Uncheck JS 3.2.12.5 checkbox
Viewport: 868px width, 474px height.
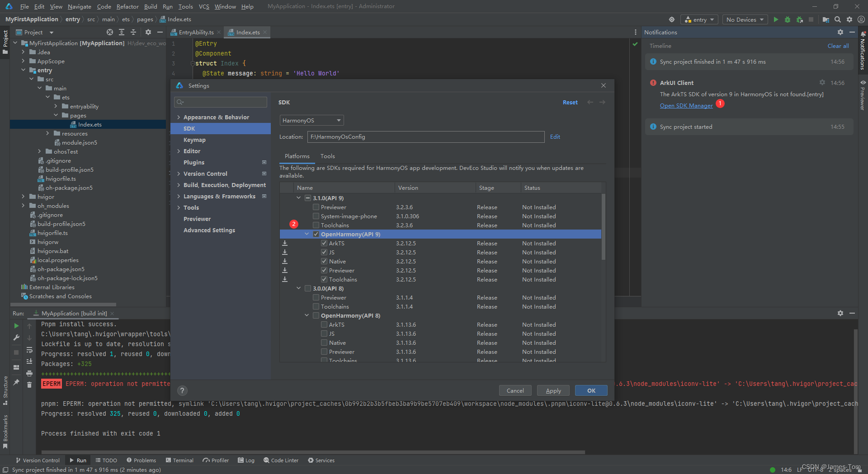324,252
